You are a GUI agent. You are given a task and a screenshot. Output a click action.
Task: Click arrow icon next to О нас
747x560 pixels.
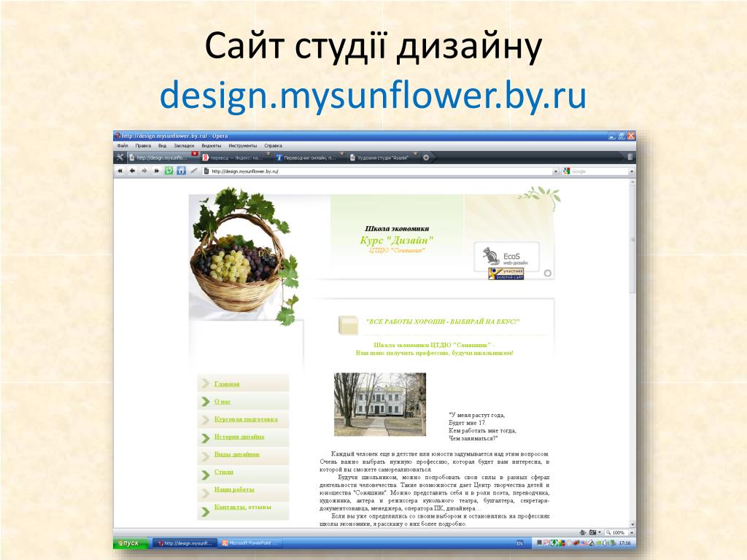(205, 402)
